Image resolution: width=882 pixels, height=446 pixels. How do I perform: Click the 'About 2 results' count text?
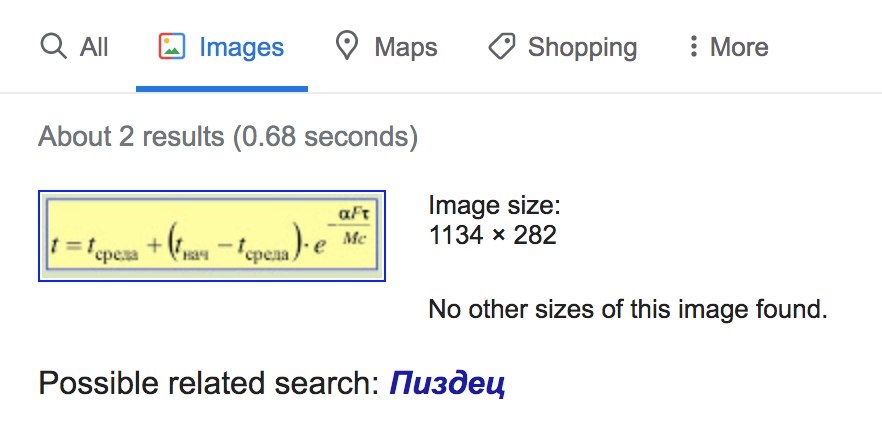(x=130, y=135)
